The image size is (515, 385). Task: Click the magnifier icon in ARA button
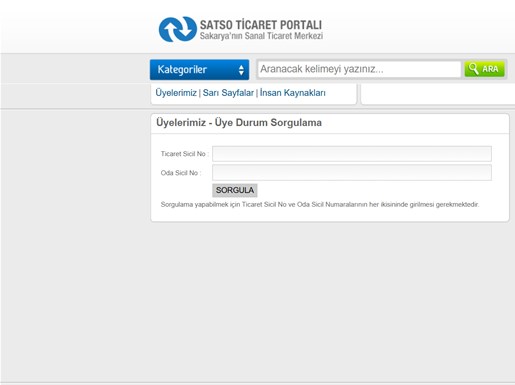(473, 69)
